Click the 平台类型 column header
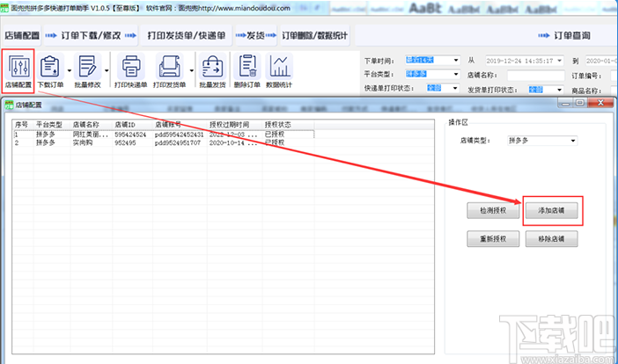Image resolution: width=618 pixels, height=364 pixels. (x=52, y=125)
